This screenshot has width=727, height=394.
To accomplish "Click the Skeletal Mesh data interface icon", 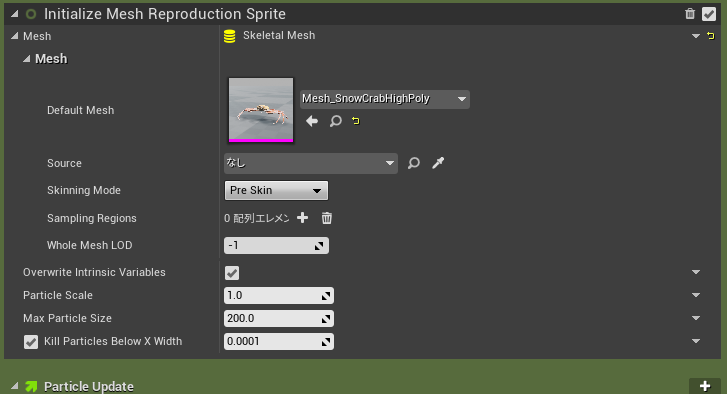I will click(x=230, y=36).
